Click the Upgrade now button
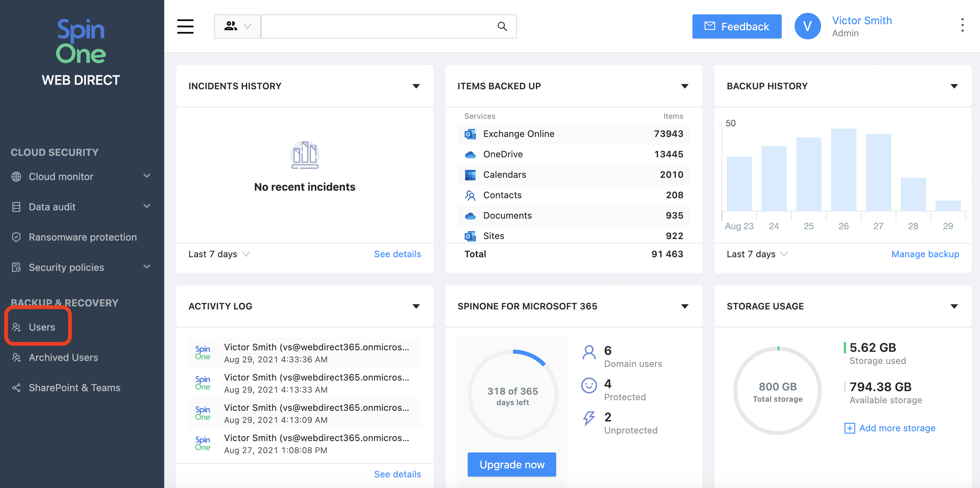This screenshot has width=980, height=488. [511, 465]
